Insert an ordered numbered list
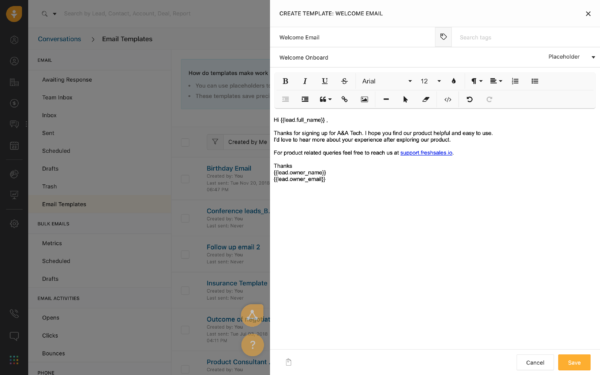Viewport: 600px width, 375px height. pyautogui.click(x=515, y=81)
